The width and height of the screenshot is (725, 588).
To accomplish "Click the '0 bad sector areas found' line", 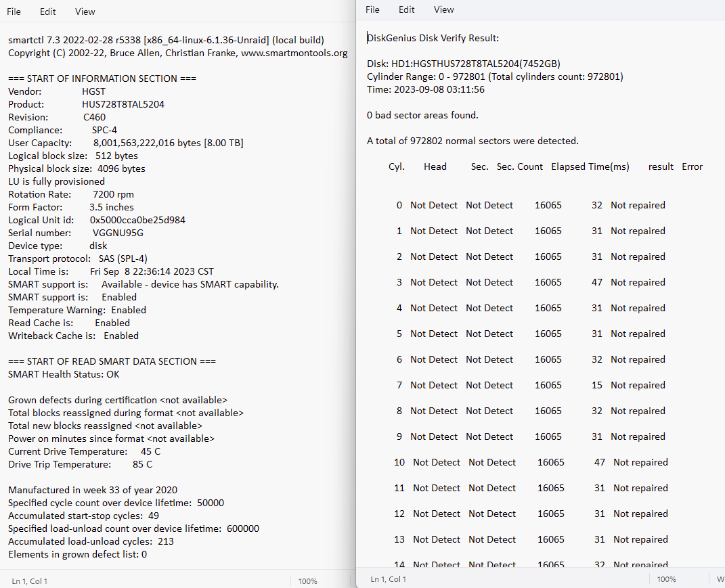I will (x=422, y=115).
